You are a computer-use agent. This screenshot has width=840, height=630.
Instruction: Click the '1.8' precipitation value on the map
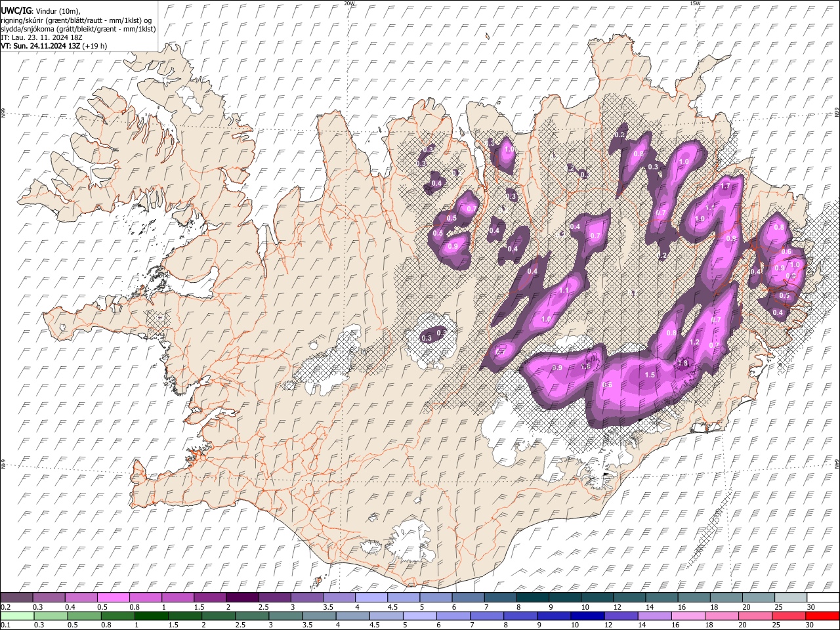point(682,363)
